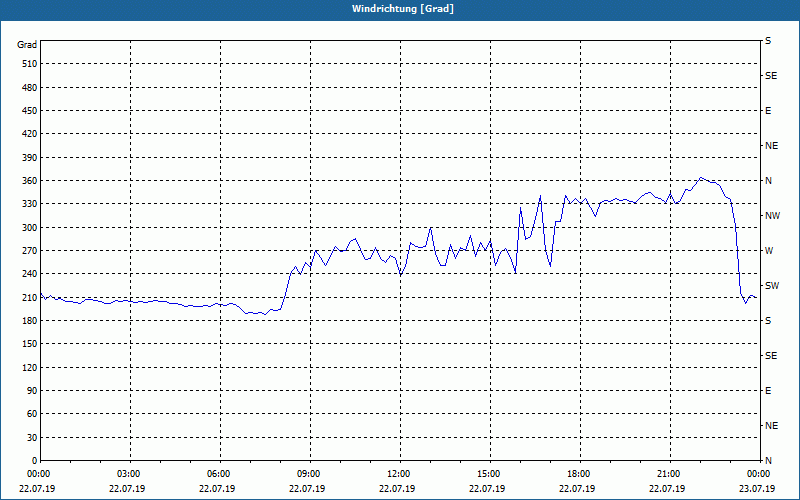Viewport: 800px width, 500px height.
Task: Click the 330 value on the degree axis
Action: click(x=29, y=204)
